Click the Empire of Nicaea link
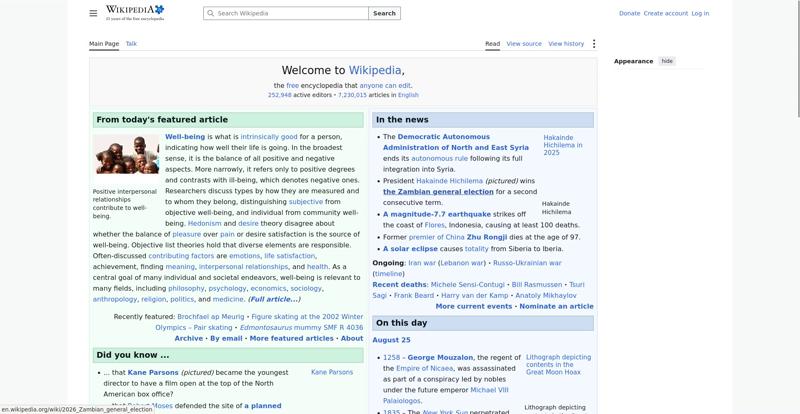Image resolution: width=800 pixels, height=414 pixels. pyautogui.click(x=424, y=369)
